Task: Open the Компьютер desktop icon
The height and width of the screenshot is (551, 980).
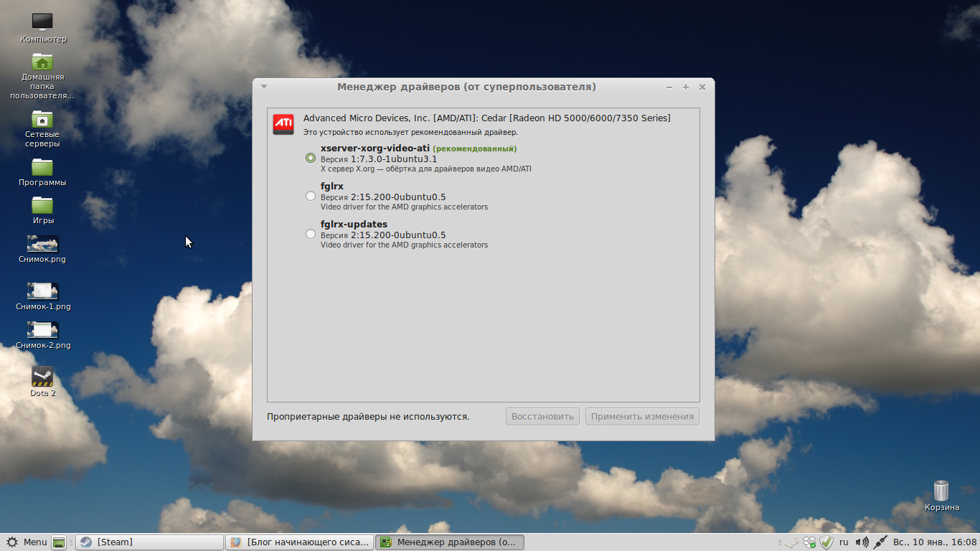Action: point(42,22)
